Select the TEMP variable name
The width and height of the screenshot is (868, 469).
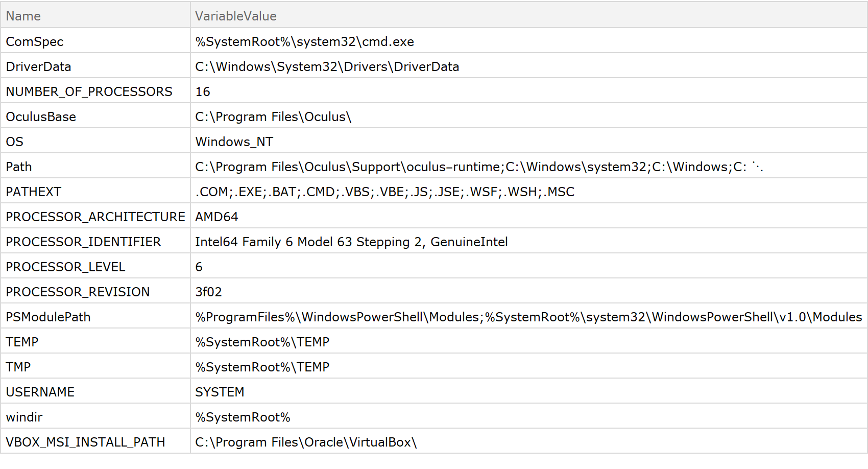point(22,342)
